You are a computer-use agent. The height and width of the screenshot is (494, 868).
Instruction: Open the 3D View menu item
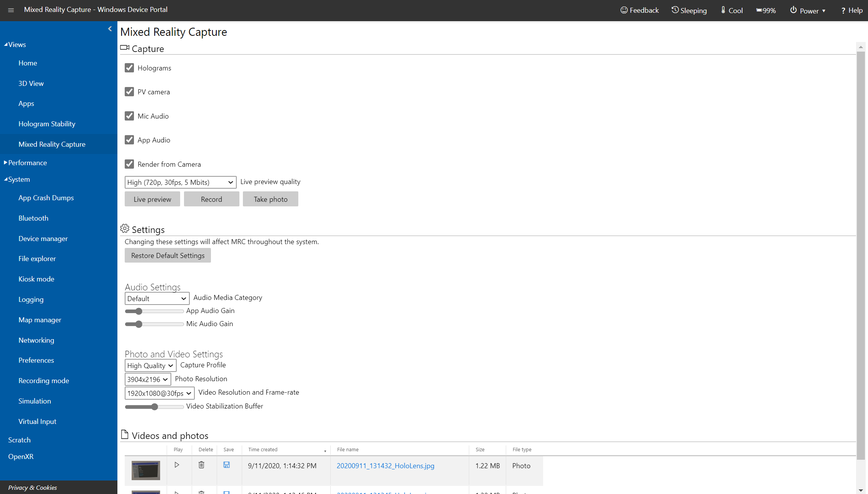(31, 83)
